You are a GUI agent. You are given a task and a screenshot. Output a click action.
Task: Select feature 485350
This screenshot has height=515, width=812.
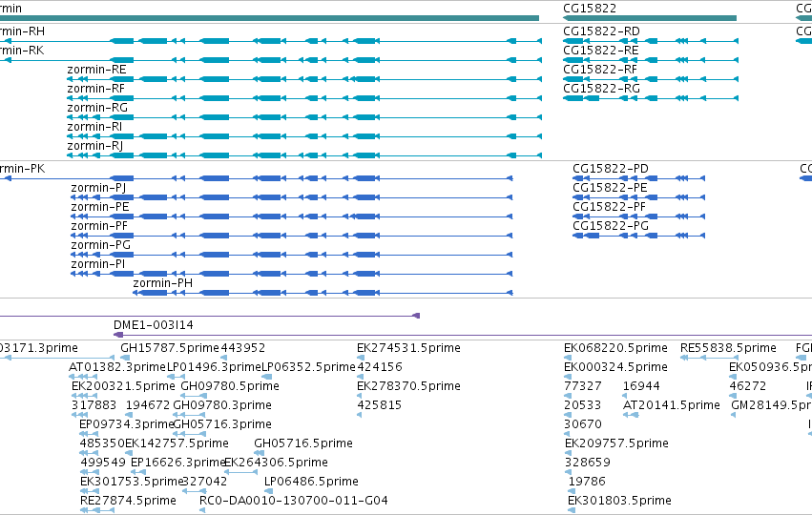click(x=102, y=443)
